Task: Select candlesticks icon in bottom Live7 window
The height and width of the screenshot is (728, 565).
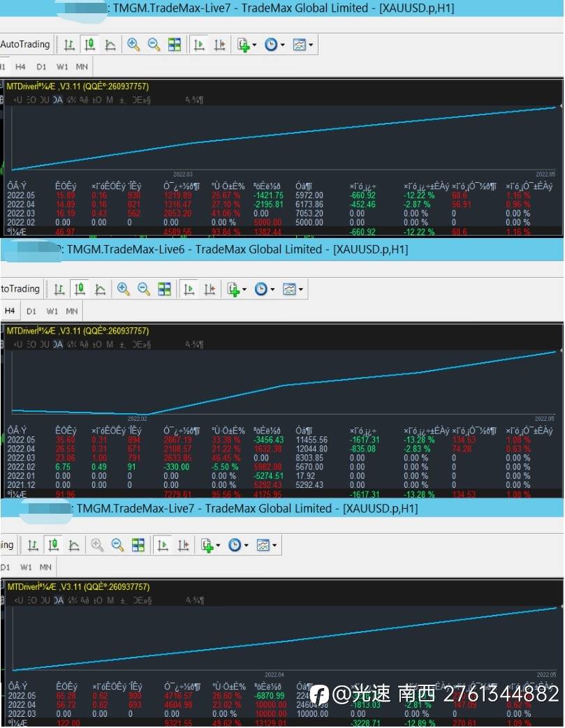Action: click(53, 544)
